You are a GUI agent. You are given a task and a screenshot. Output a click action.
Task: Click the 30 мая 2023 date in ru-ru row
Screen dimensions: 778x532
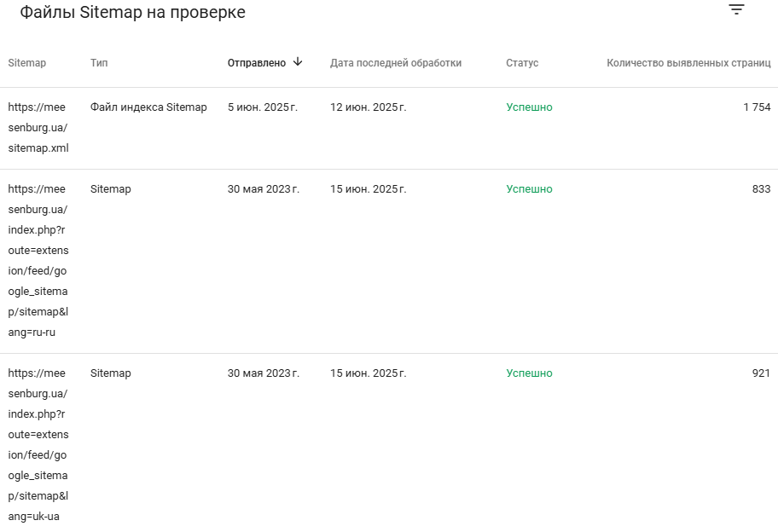pos(264,189)
